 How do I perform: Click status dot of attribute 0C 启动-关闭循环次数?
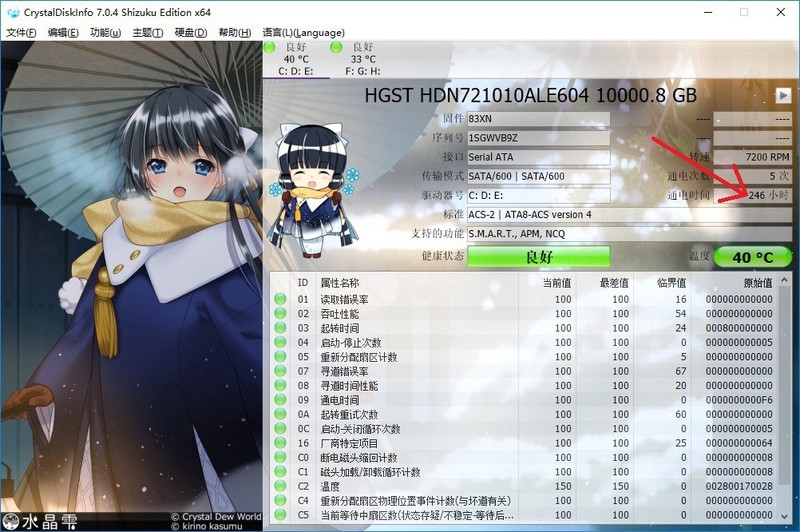click(x=280, y=428)
